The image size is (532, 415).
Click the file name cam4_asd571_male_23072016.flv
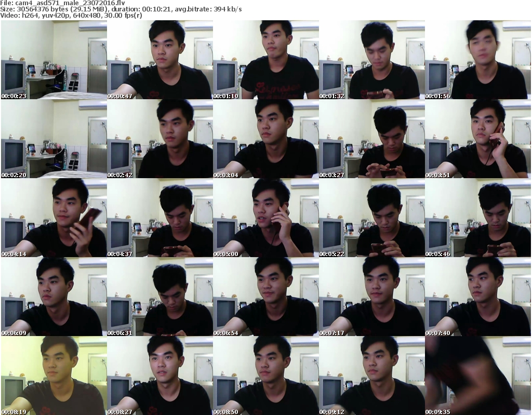tap(70, 3)
